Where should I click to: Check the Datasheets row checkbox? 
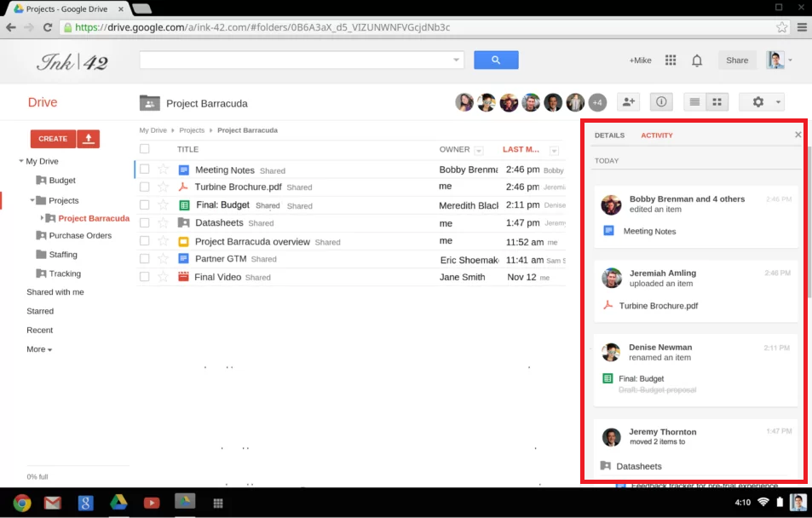[x=145, y=222]
